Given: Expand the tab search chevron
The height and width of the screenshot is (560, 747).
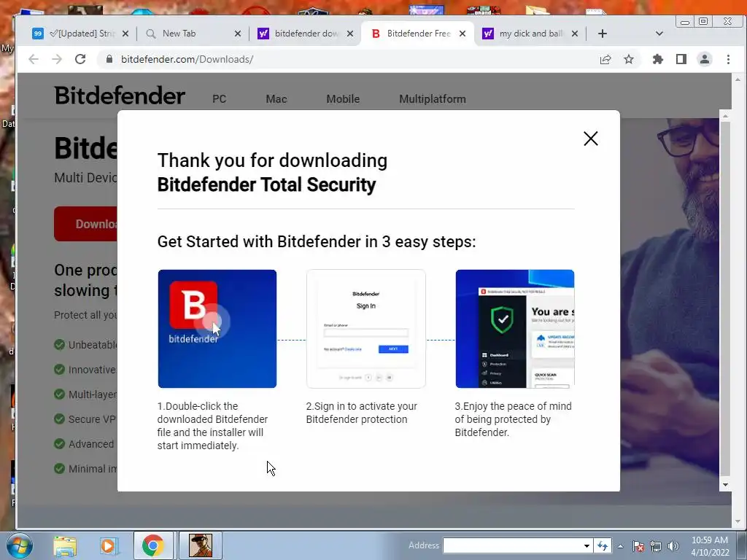Looking at the screenshot, I should [659, 34].
